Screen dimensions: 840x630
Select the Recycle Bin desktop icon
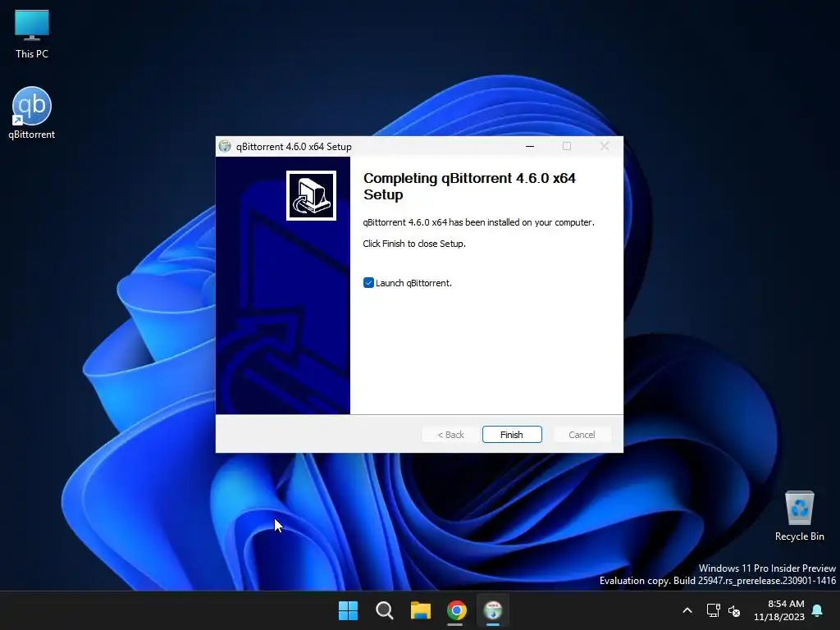tap(799, 515)
